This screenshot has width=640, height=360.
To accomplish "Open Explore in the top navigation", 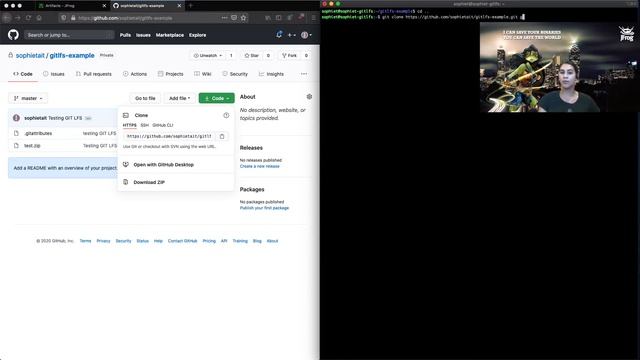I will click(x=198, y=35).
